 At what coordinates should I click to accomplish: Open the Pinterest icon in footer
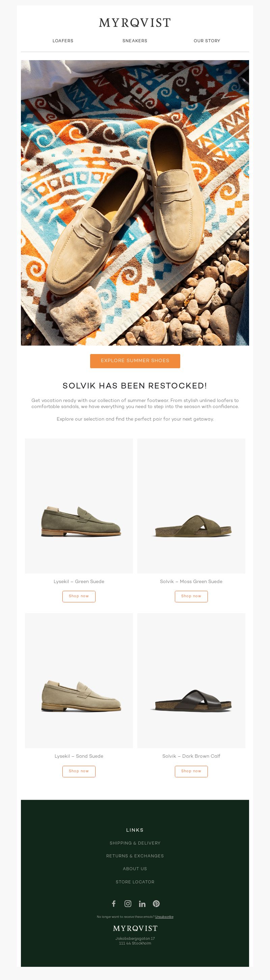click(x=156, y=904)
